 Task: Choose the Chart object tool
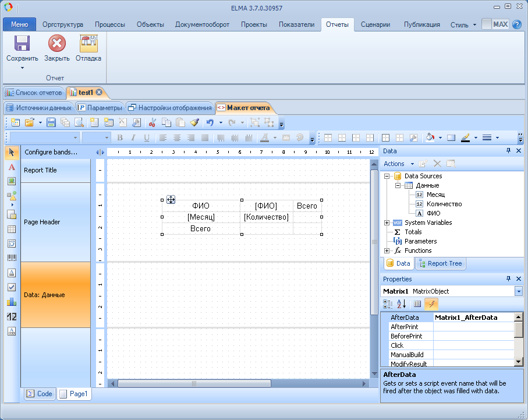[11, 302]
